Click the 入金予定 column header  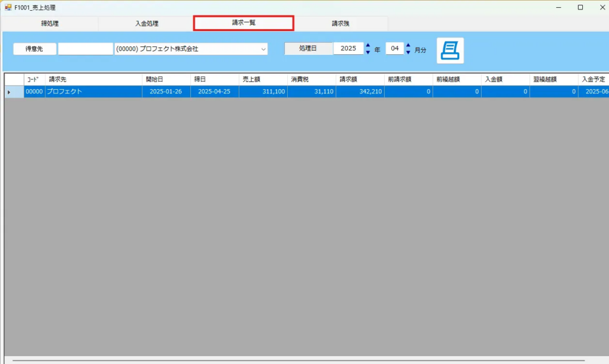coord(594,79)
